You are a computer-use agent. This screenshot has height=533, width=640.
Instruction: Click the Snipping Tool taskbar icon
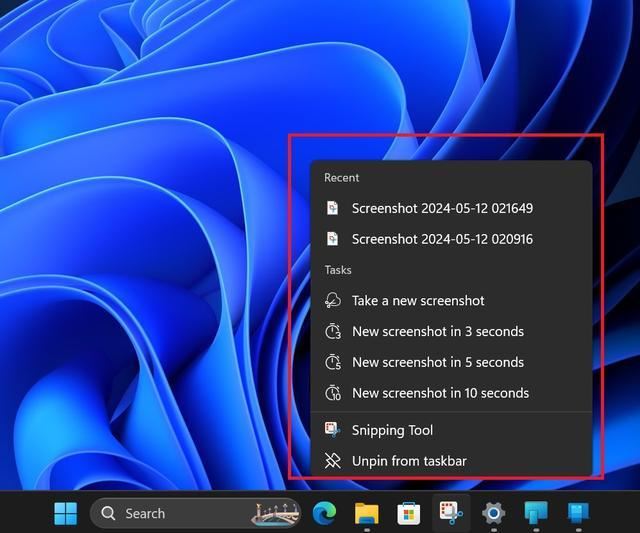click(450, 513)
